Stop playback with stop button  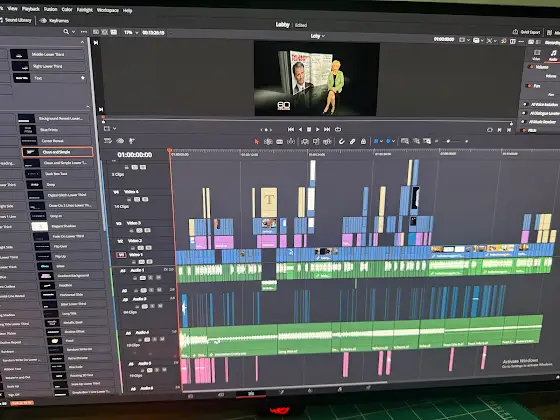[309, 129]
